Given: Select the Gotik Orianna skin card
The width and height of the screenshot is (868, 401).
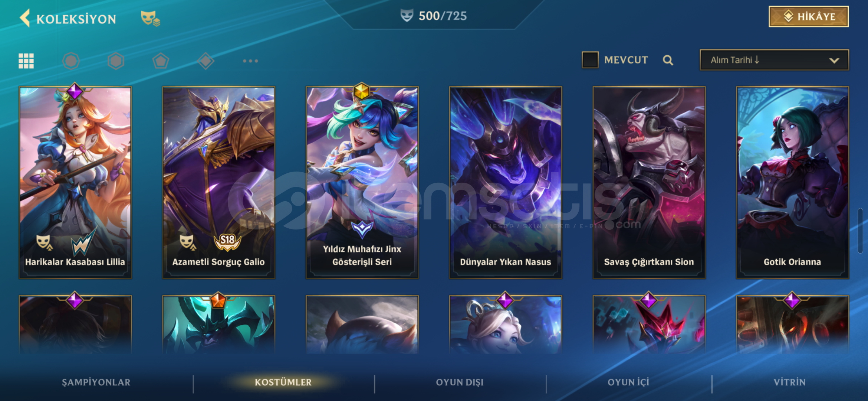Looking at the screenshot, I should (792, 183).
